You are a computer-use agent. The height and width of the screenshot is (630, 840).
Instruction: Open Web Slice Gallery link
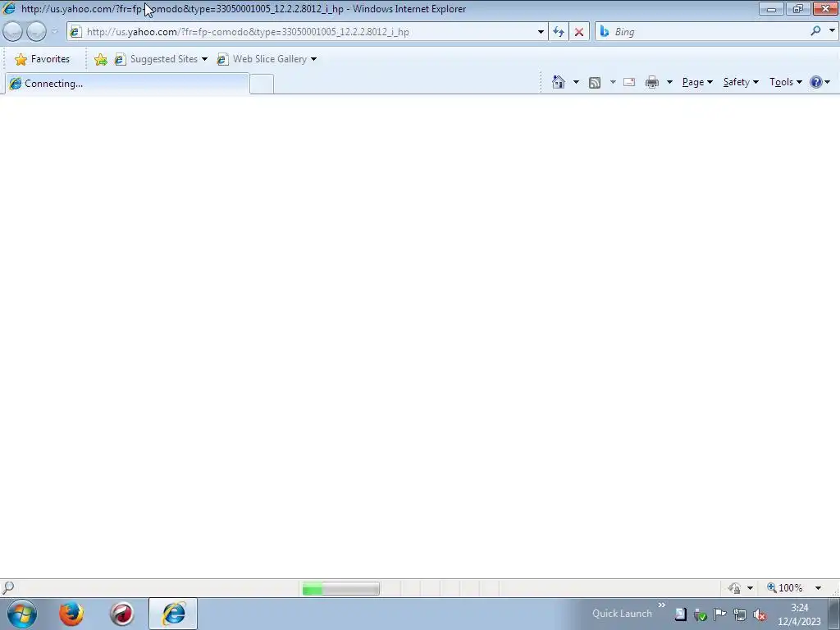[262, 59]
